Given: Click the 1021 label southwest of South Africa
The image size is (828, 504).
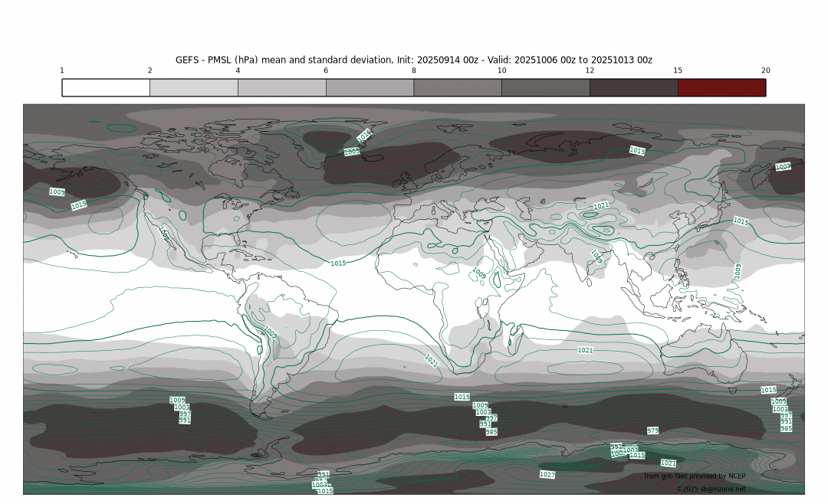Looking at the screenshot, I should tap(431, 359).
